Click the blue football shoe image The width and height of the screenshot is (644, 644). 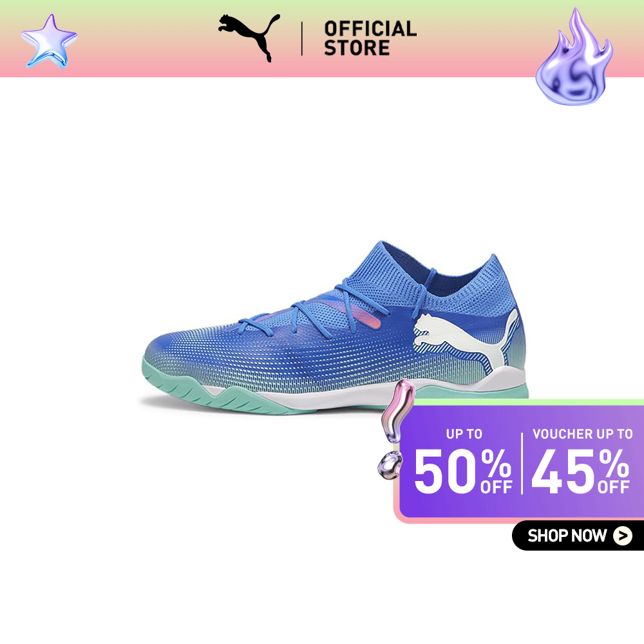pyautogui.click(x=334, y=327)
